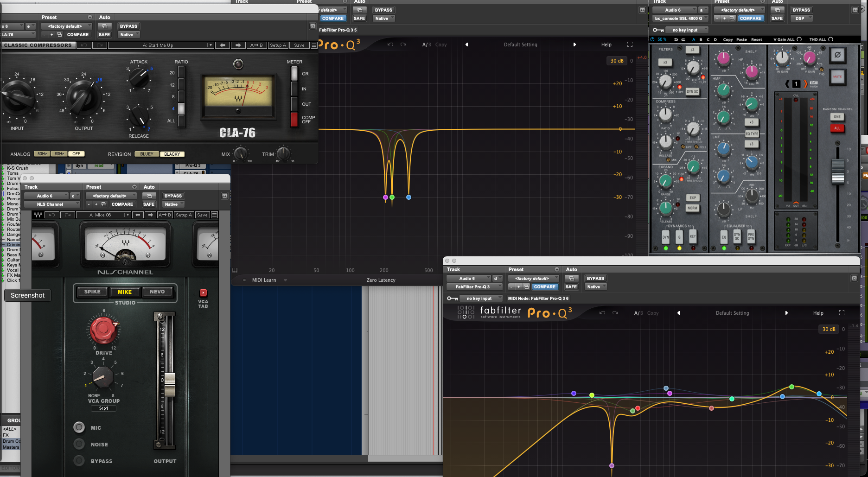Click the Waves logo in the NLS Channel toolbar
Image resolution: width=868 pixels, height=477 pixels.
coord(38,215)
